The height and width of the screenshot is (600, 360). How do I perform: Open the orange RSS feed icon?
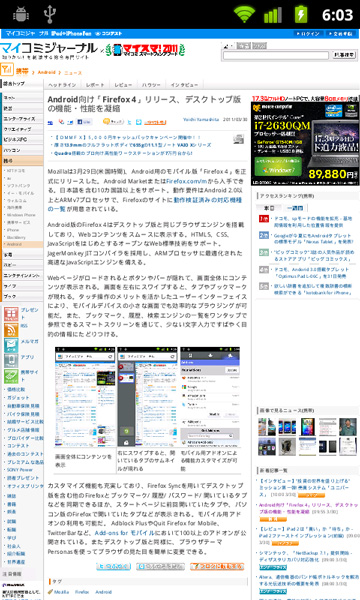click(11, 330)
